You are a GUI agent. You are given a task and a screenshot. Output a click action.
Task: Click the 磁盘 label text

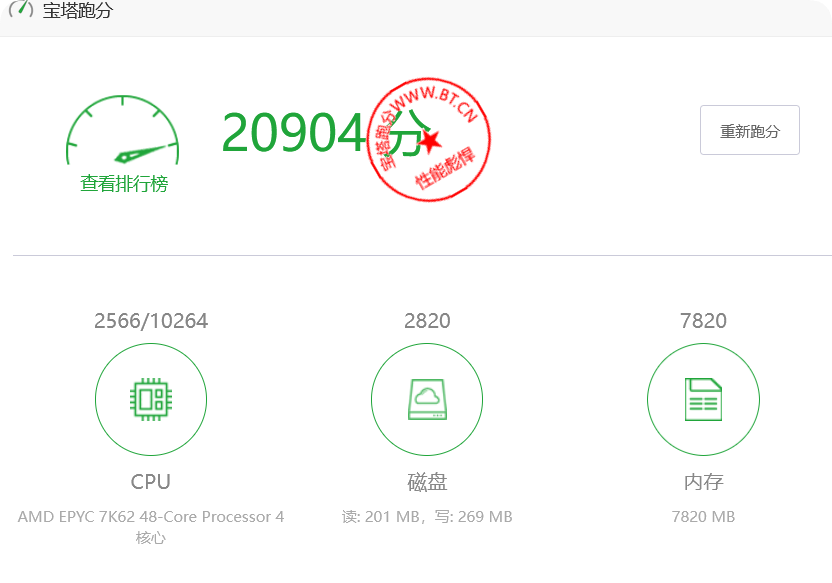pyautogui.click(x=427, y=482)
